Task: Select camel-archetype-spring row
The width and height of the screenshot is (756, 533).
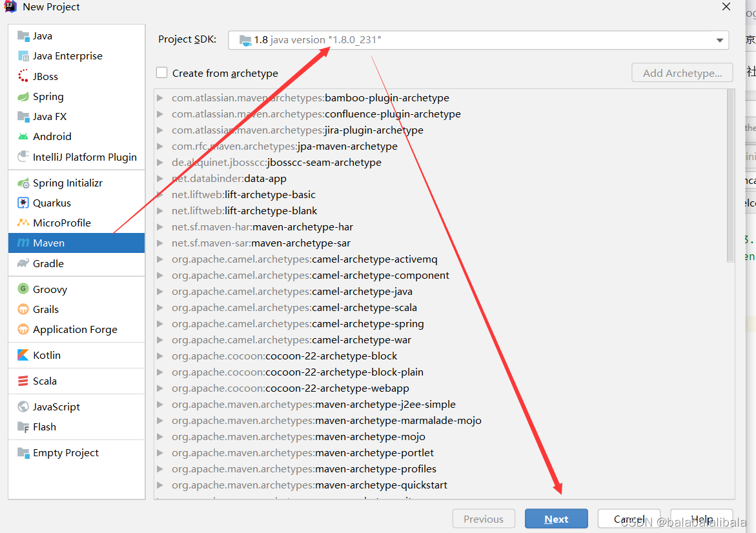Action: point(441,324)
